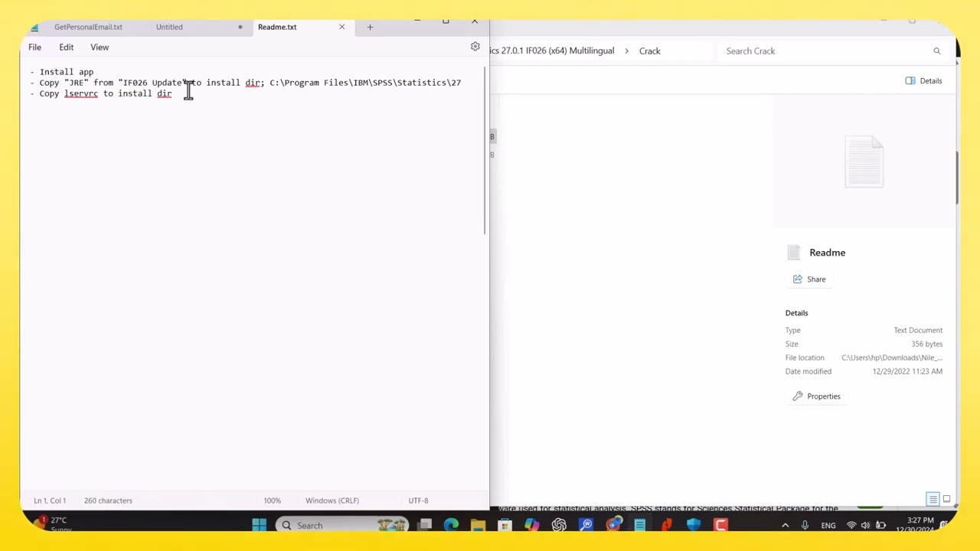The image size is (980, 551).
Task: Click the search magnifier icon in Explorer
Action: (936, 51)
